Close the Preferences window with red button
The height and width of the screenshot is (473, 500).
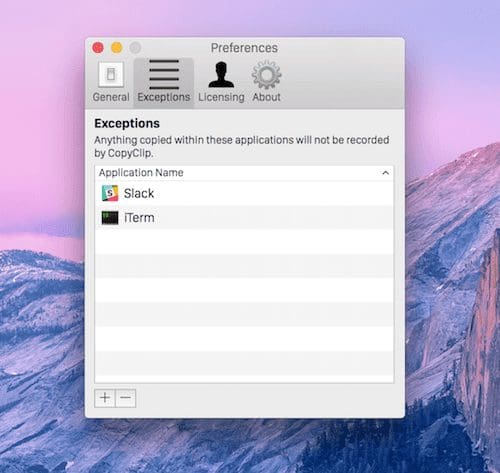click(x=98, y=48)
